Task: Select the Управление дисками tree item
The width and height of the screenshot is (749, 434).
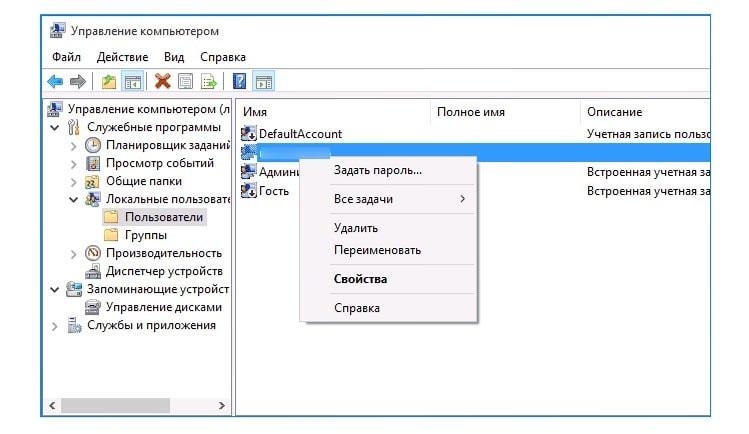Action: click(x=164, y=307)
